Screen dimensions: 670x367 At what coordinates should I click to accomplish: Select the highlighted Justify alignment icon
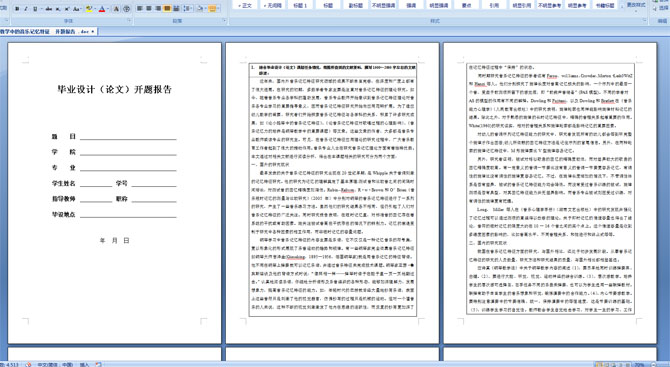click(167, 9)
